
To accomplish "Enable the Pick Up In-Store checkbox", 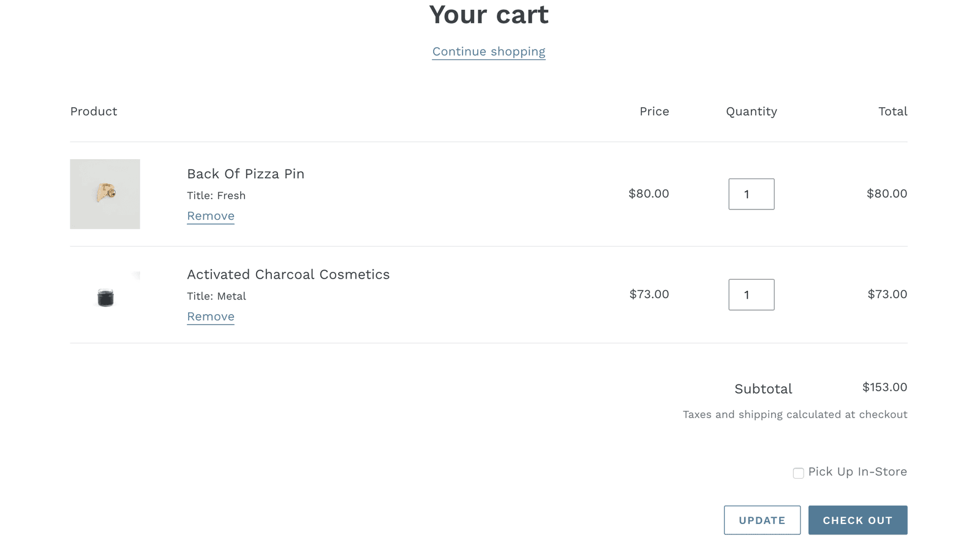I will (798, 473).
